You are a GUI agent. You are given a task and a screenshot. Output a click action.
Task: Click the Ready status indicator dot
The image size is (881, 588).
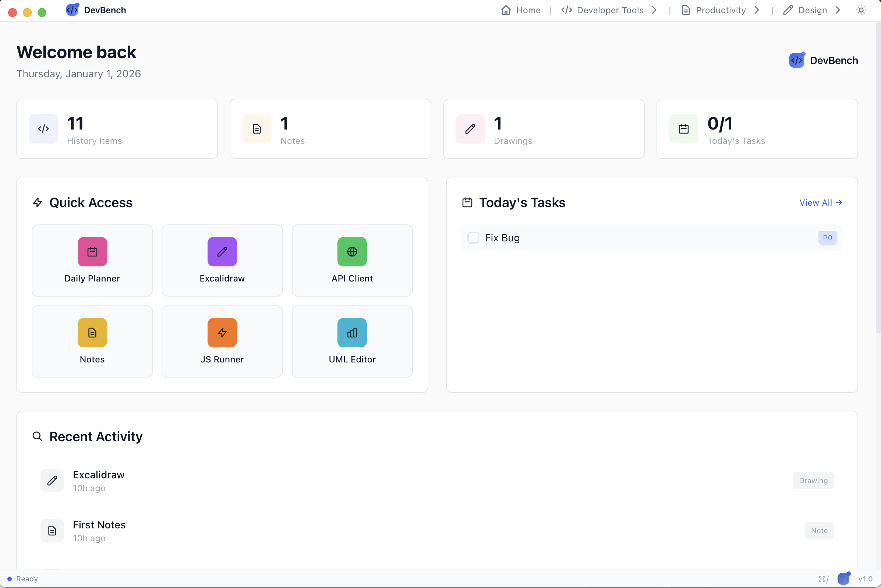[x=9, y=579]
